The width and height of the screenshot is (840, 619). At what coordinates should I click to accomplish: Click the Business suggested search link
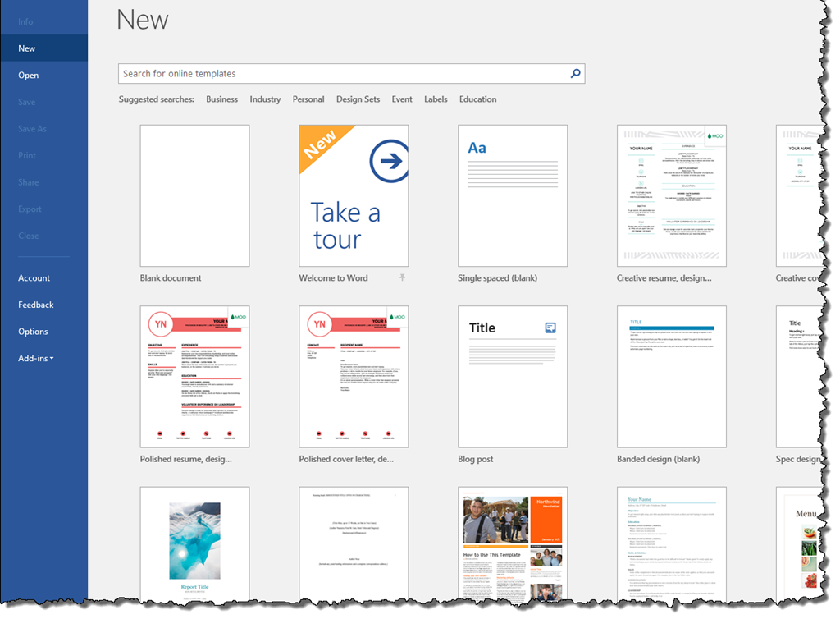(x=221, y=99)
